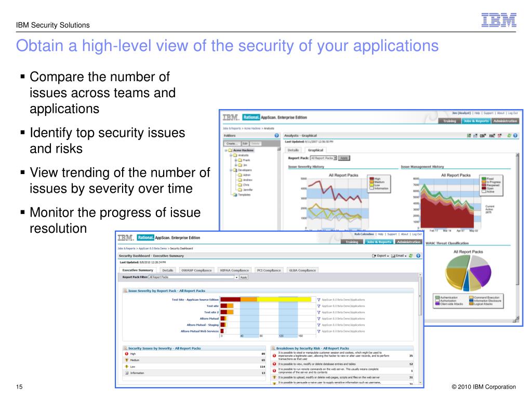
Task: Click Administration in the Security Dashboard window
Action: point(408,242)
